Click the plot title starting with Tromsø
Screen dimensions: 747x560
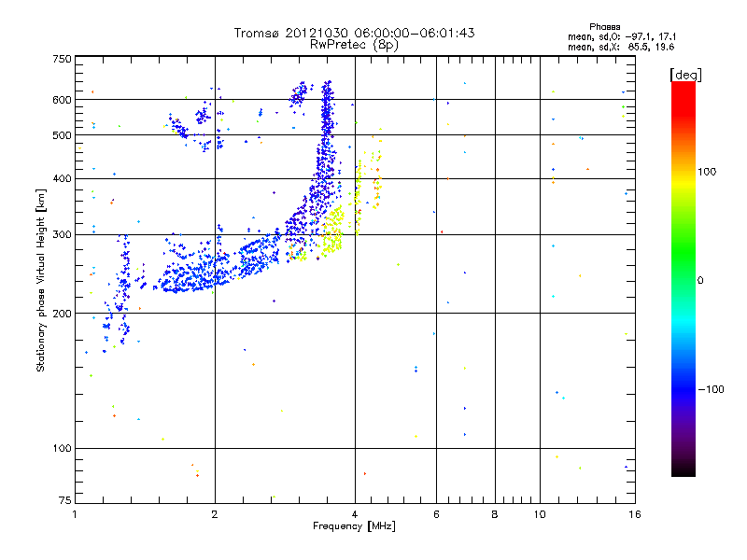coord(354,33)
